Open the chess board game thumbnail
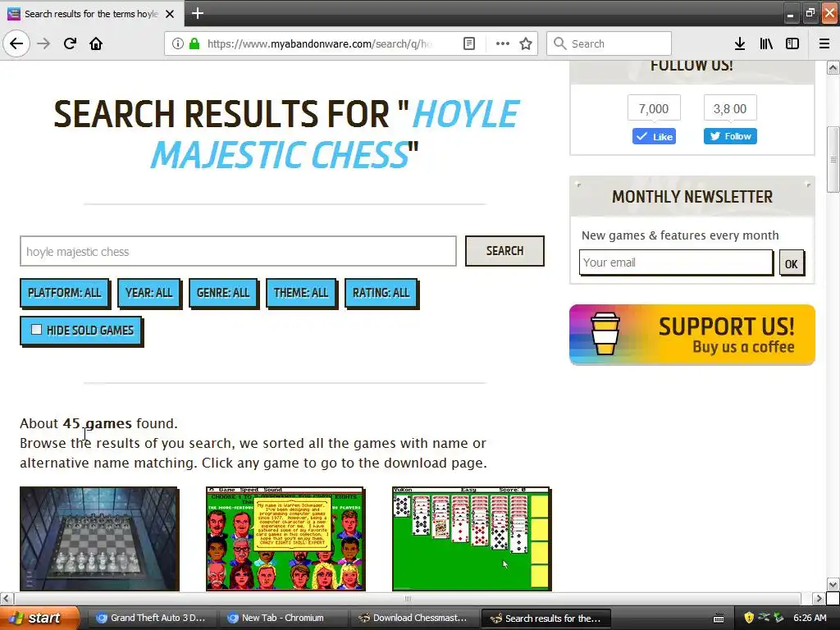The width and height of the screenshot is (840, 630). point(99,539)
